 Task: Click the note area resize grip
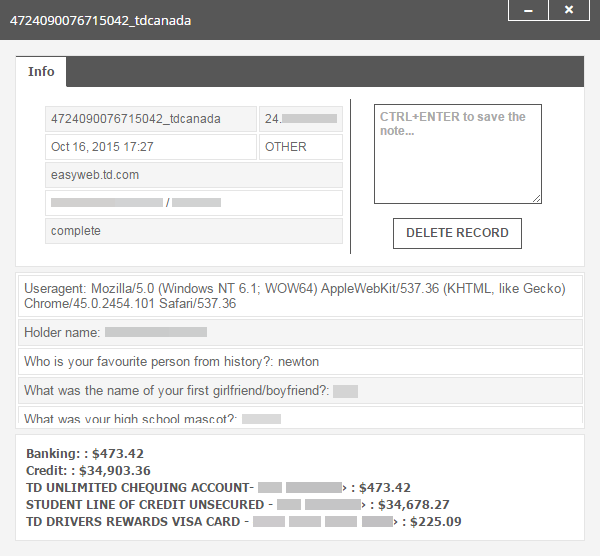[536, 198]
